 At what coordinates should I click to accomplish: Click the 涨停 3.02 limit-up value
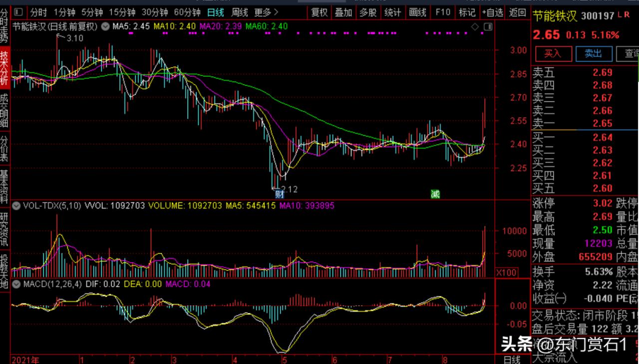603,203
